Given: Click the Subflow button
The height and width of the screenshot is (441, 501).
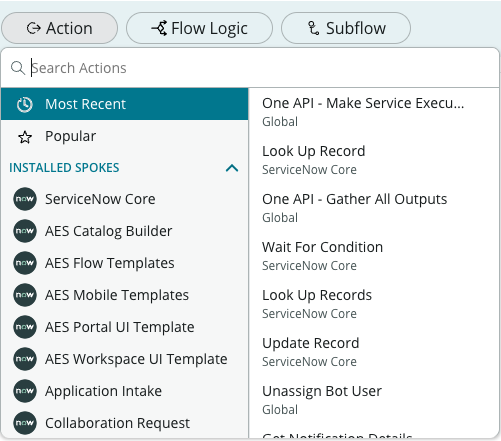Looking at the screenshot, I should click(x=346, y=28).
